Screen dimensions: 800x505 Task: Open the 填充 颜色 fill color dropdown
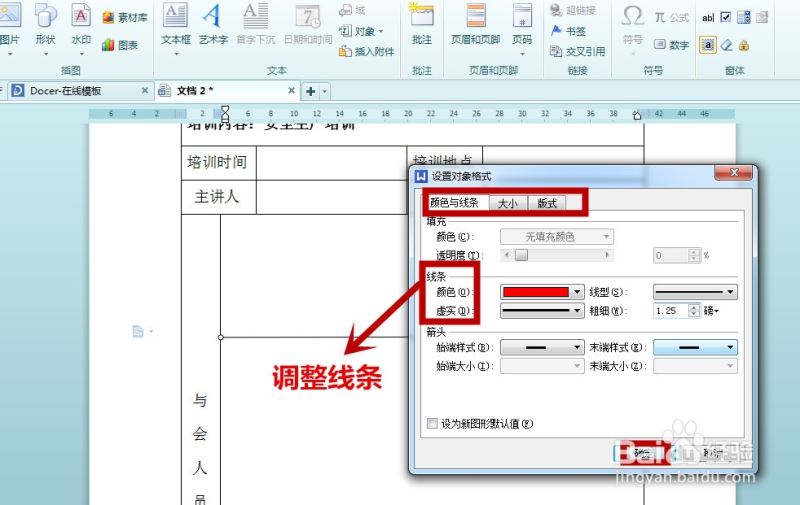(557, 237)
